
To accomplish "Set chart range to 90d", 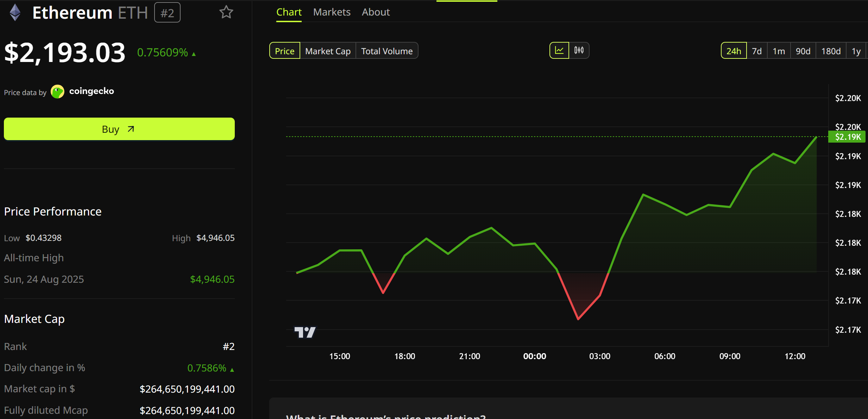I will 803,51.
